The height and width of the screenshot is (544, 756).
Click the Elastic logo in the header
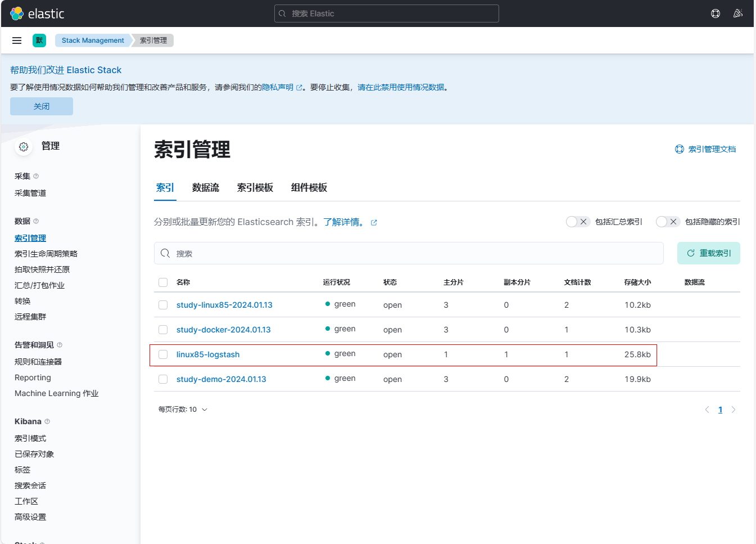coord(37,14)
